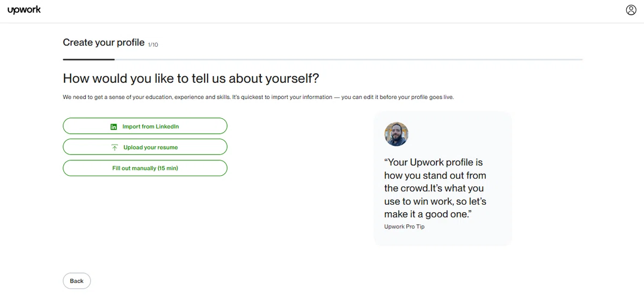Click the Create your profile title
Screen dimensions: 644x296
tap(104, 42)
